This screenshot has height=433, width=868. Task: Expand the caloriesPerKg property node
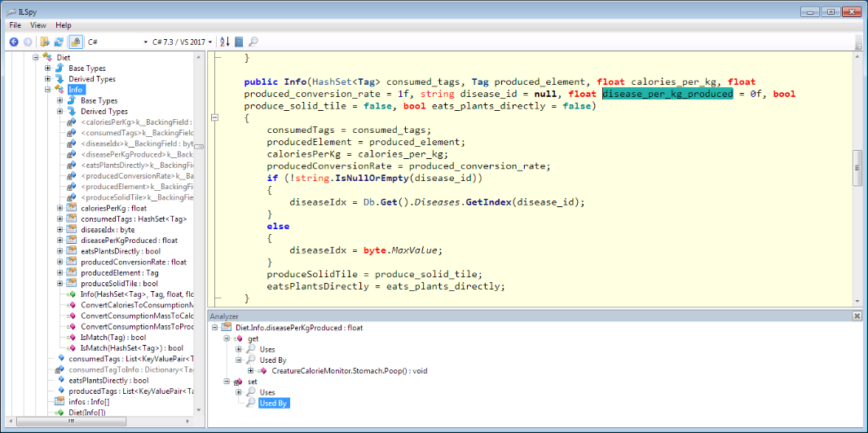point(60,208)
